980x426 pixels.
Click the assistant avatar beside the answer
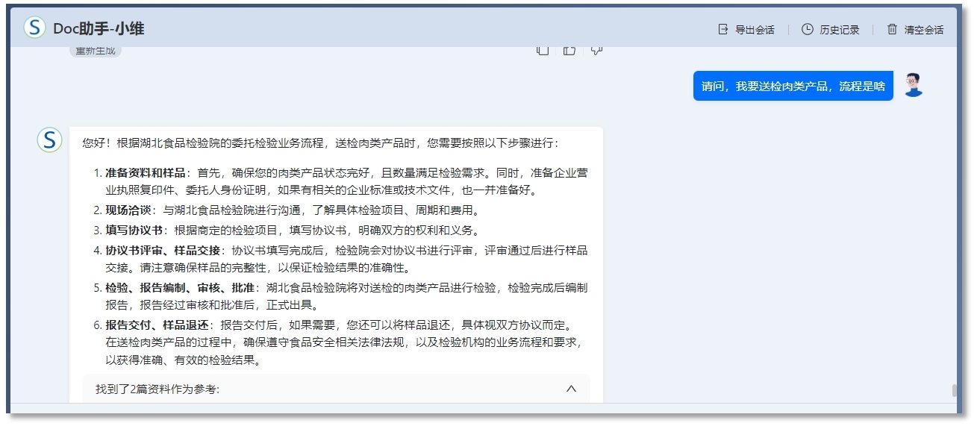(x=50, y=140)
